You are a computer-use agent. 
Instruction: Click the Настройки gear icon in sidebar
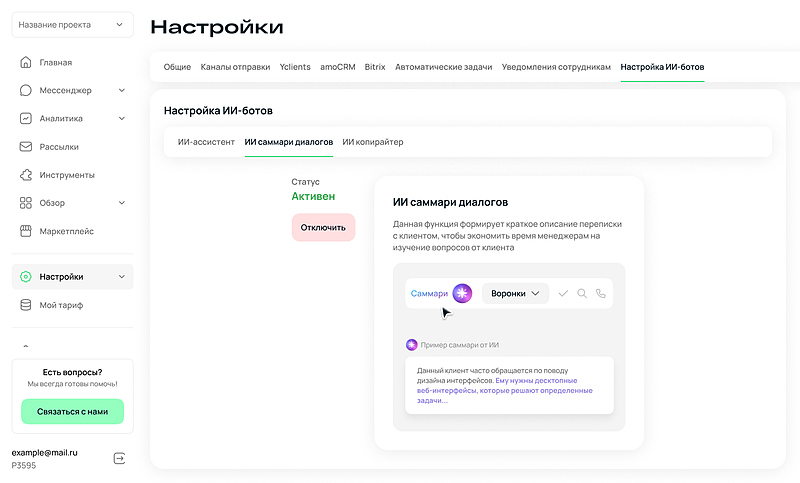(26, 276)
